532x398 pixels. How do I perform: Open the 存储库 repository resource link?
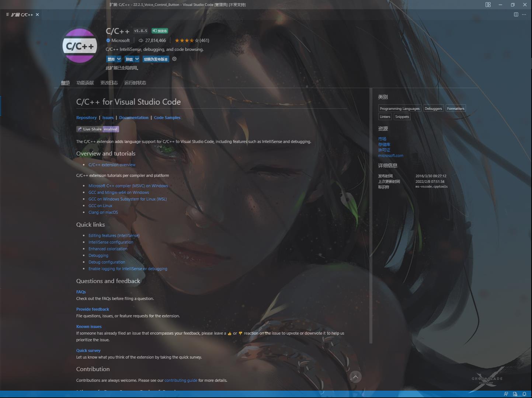coord(384,144)
